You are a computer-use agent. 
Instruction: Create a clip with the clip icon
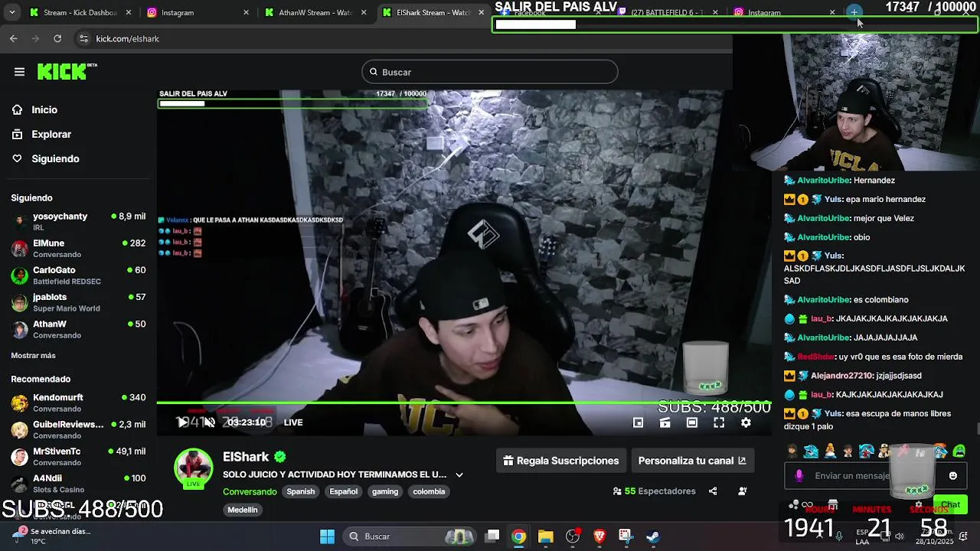(665, 422)
